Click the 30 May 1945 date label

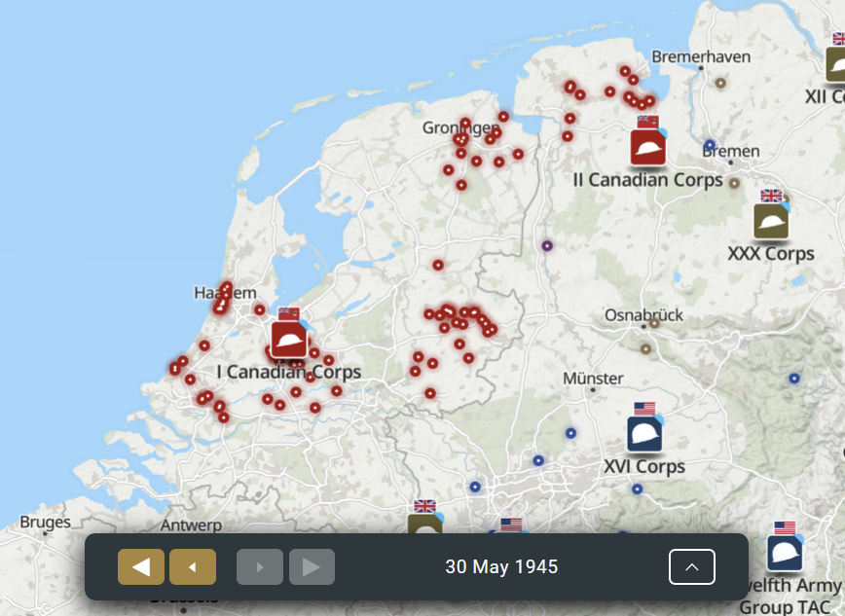click(x=501, y=567)
